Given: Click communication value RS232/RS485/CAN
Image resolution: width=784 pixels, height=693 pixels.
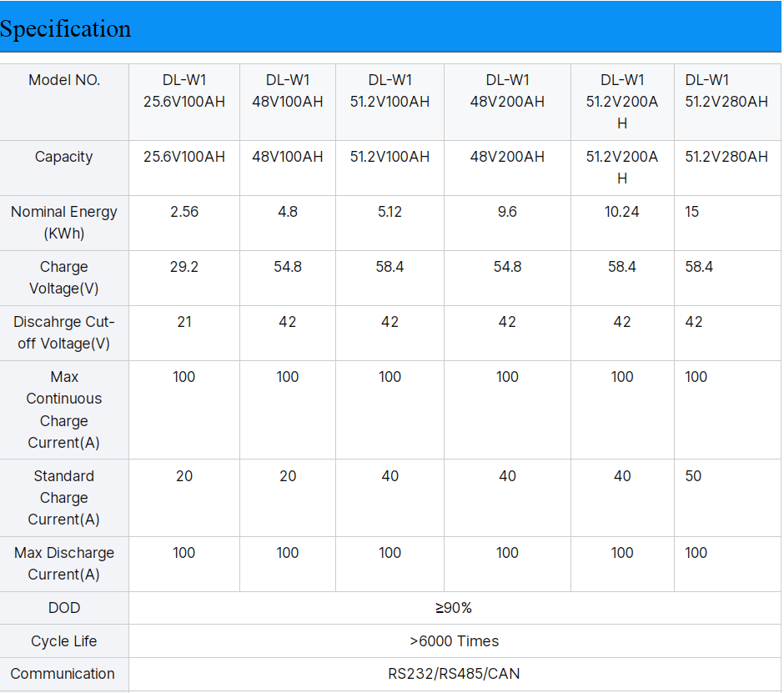Looking at the screenshot, I should coord(454,674).
